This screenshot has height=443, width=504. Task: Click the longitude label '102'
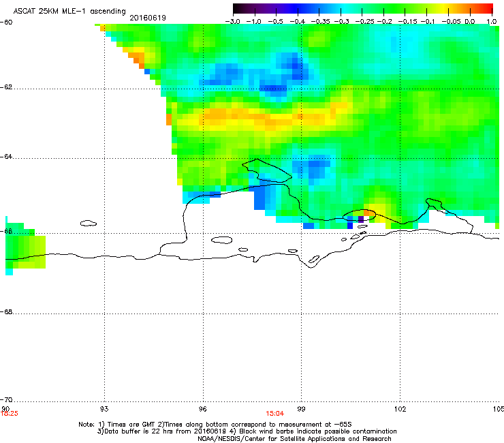(400, 409)
